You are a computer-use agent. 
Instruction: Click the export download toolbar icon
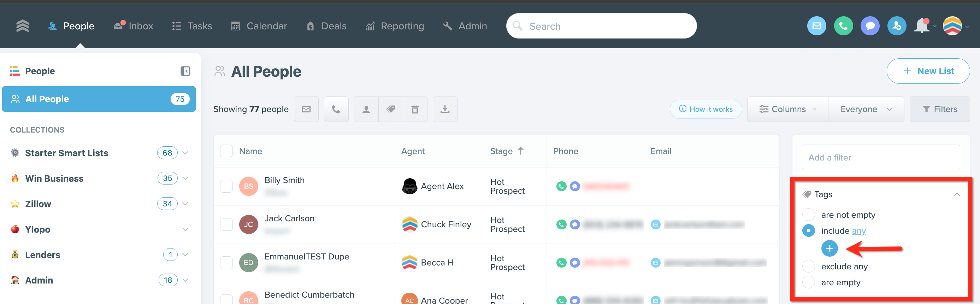pyautogui.click(x=445, y=109)
